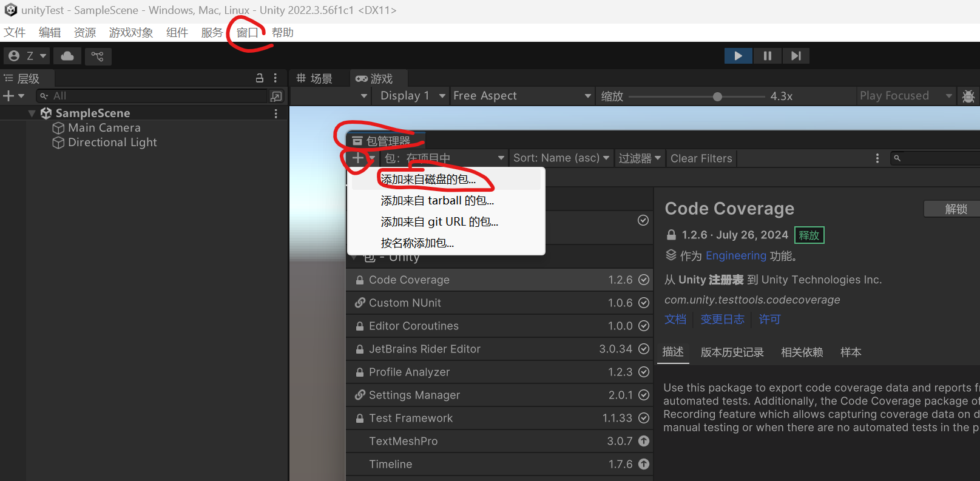980x481 pixels.
Task: Open the Hierarchy create dropdown arrow
Action: [x=21, y=96]
